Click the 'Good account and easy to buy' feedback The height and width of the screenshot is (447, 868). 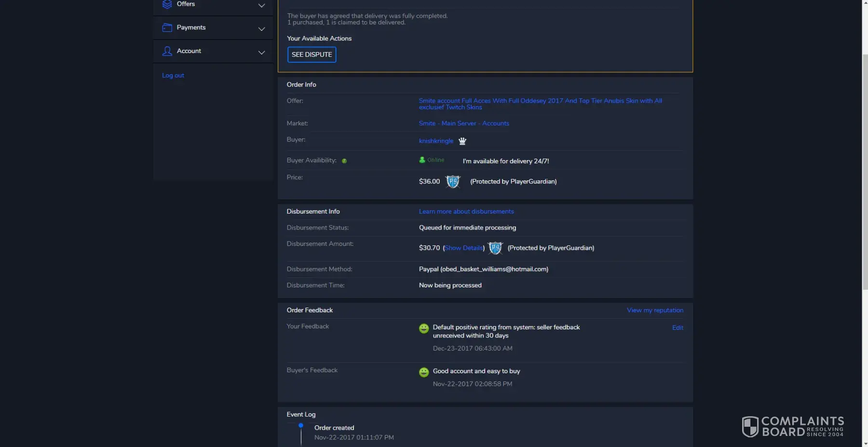(x=476, y=371)
